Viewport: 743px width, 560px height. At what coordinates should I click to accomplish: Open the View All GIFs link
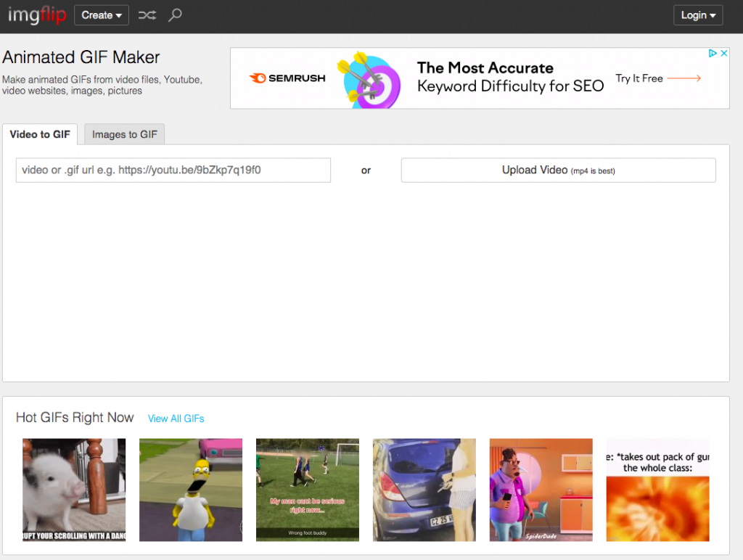click(176, 419)
